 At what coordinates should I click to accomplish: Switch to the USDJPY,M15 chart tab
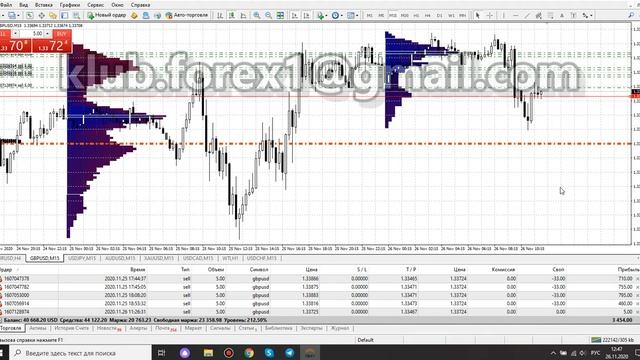(82, 258)
